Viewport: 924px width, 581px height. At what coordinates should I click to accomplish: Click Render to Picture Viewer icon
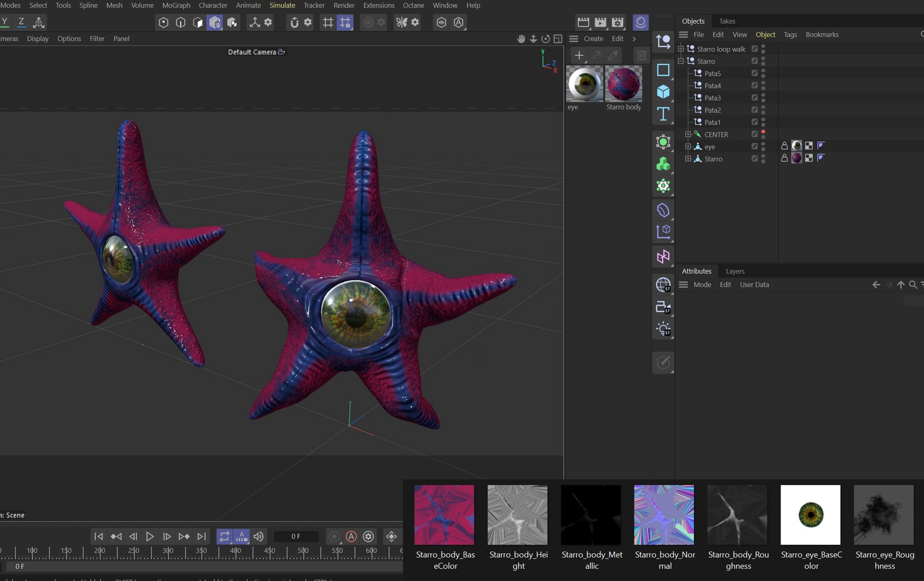click(x=600, y=23)
